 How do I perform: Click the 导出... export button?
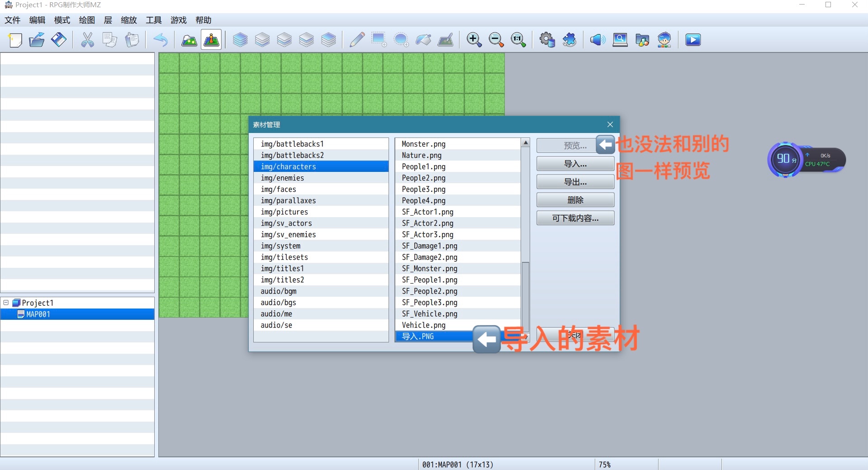pyautogui.click(x=575, y=182)
